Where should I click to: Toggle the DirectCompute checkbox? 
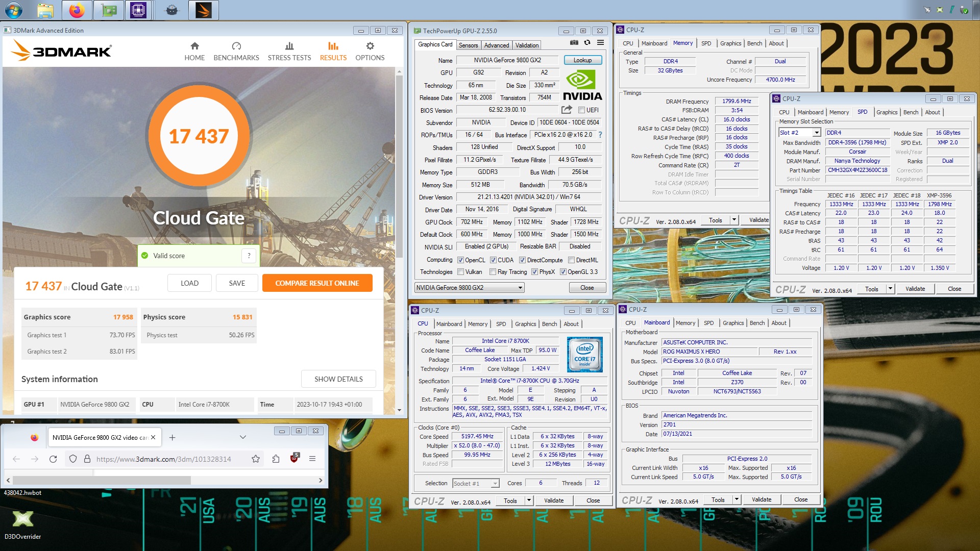pos(522,260)
